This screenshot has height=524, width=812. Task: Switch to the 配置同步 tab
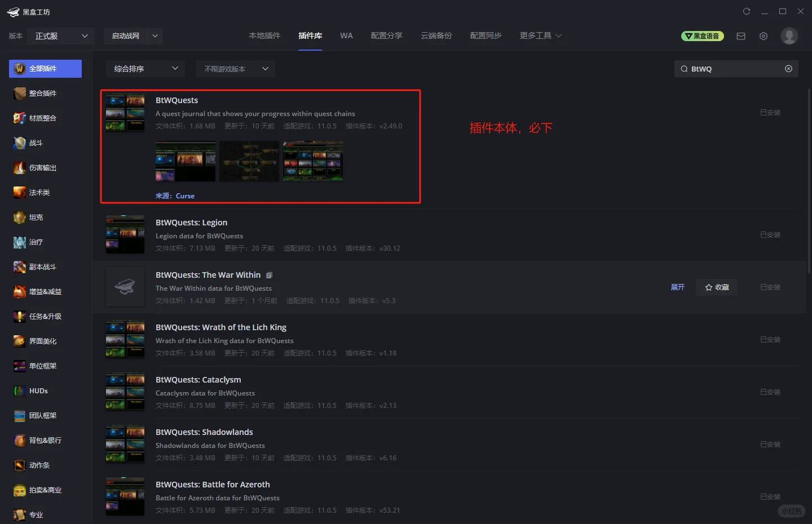486,36
